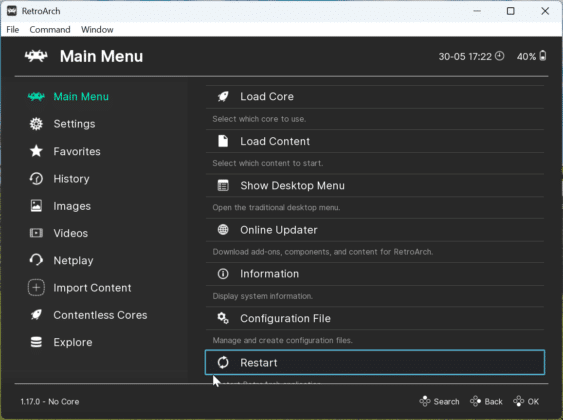Open the Information entry

pos(375,274)
